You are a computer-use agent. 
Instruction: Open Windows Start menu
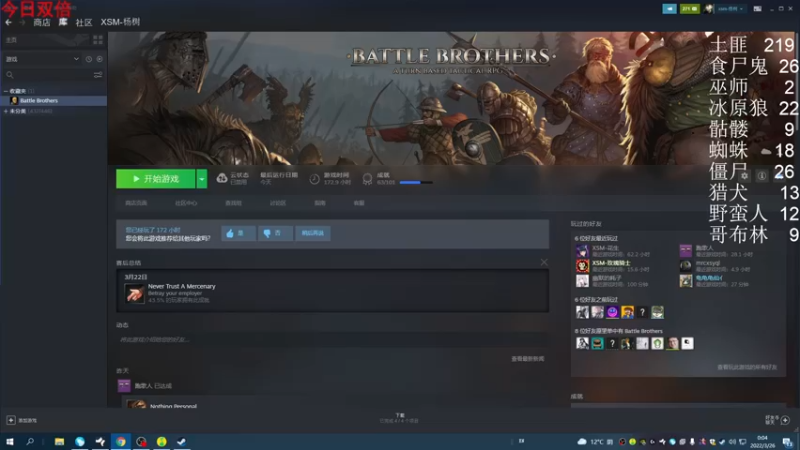(9, 442)
